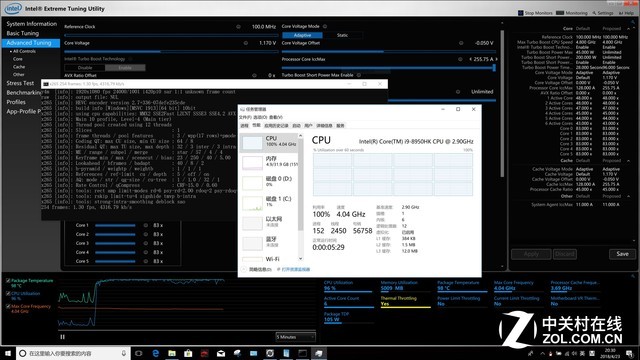Open XTU Settings wrench icon
Image resolution: width=640 pixels, height=360 pixels.
point(594,13)
